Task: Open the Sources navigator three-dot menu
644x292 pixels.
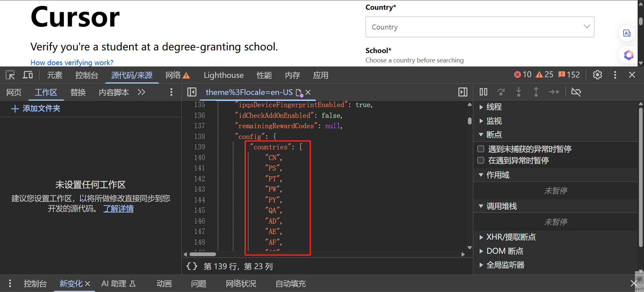Action: pos(171,92)
